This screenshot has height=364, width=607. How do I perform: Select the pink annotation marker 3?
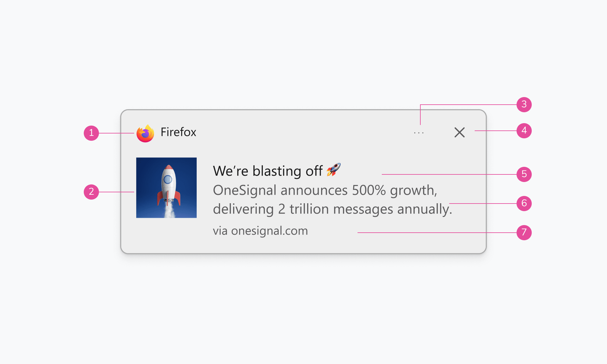point(524,105)
